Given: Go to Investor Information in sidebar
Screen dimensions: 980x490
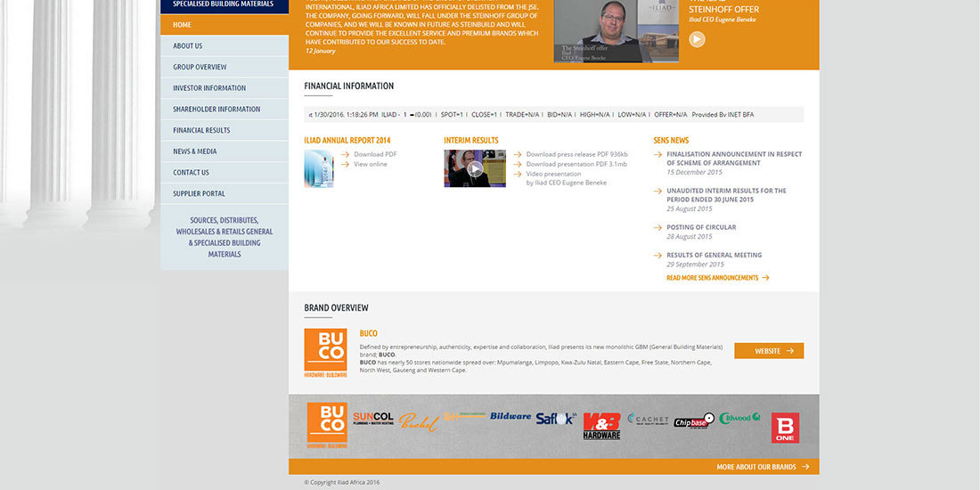Looking at the screenshot, I should pos(209,88).
